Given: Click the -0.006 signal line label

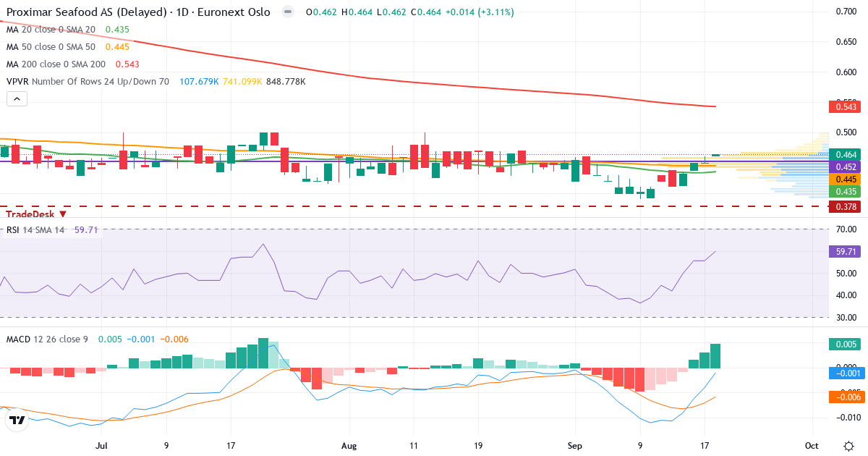Looking at the screenshot, I should (x=846, y=397).
